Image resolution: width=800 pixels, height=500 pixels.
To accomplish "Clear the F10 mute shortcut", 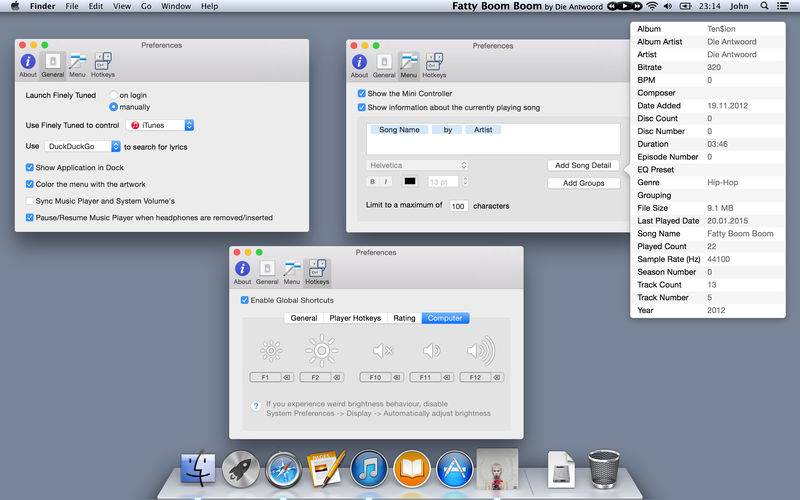I will pos(397,378).
